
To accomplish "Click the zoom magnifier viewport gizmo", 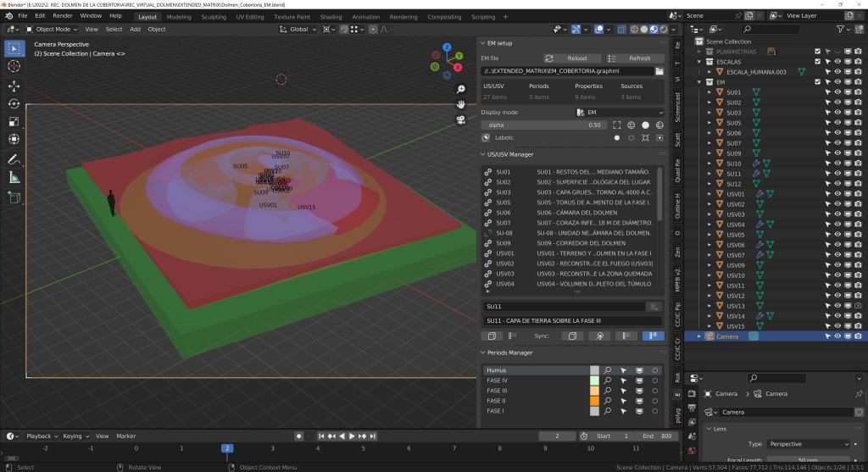I will tap(461, 89).
